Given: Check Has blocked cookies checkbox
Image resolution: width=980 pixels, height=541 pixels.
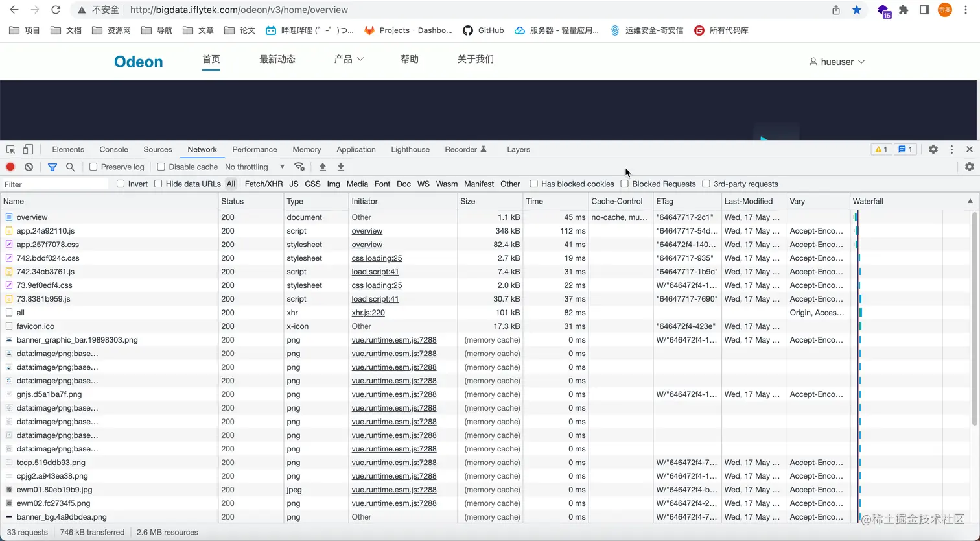Looking at the screenshot, I should tap(533, 184).
